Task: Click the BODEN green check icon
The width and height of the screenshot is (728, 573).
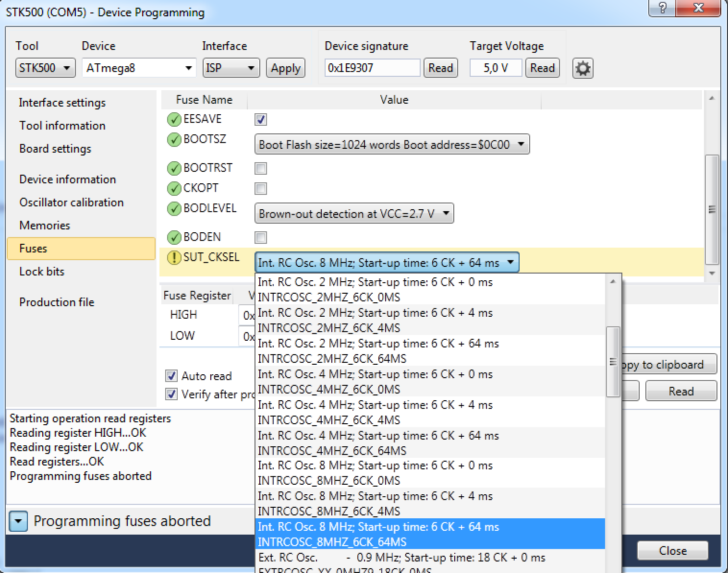Action: point(174,238)
